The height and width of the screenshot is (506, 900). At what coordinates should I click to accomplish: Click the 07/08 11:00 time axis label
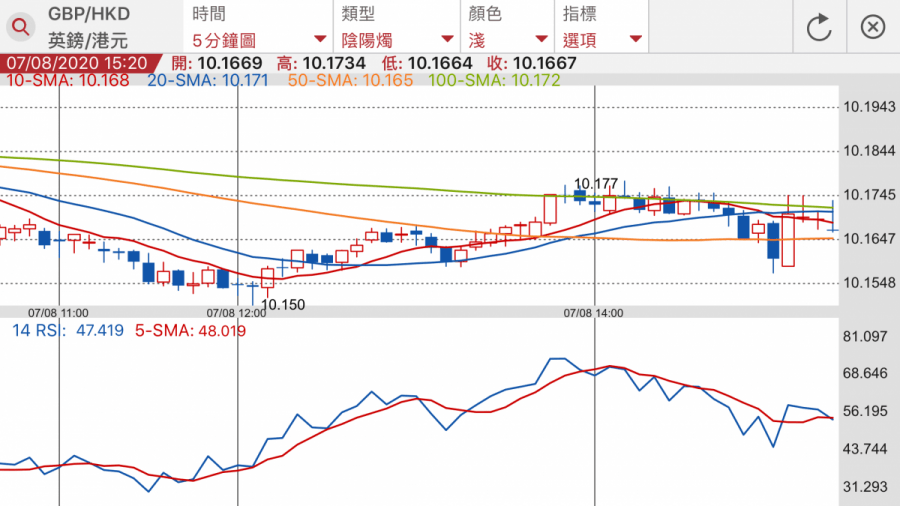click(x=58, y=313)
